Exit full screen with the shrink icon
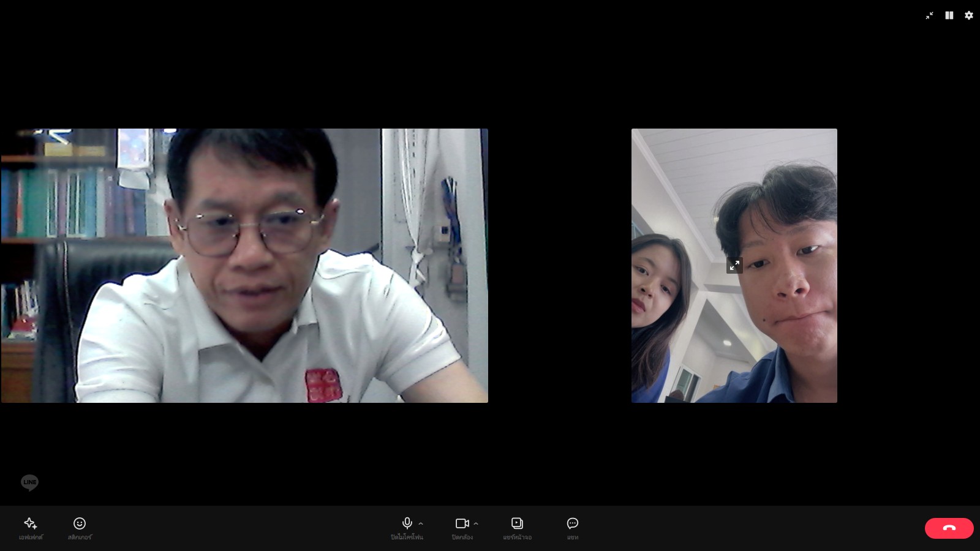Viewport: 980px width, 551px height. click(929, 15)
